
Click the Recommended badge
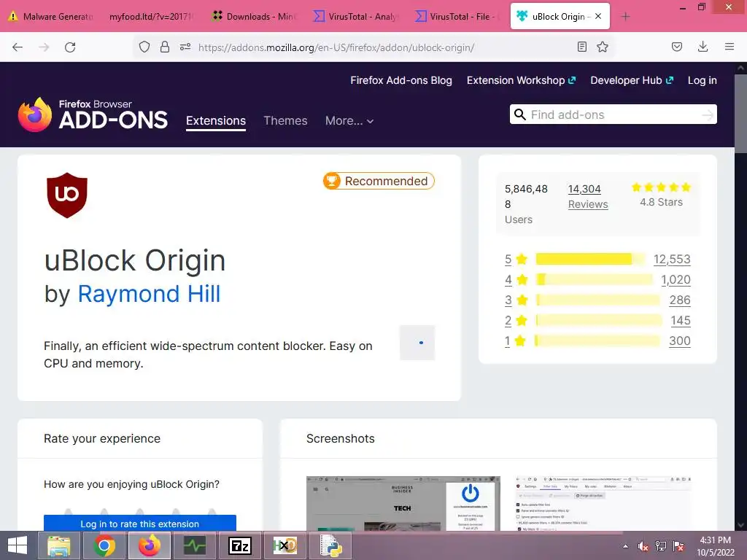point(379,181)
